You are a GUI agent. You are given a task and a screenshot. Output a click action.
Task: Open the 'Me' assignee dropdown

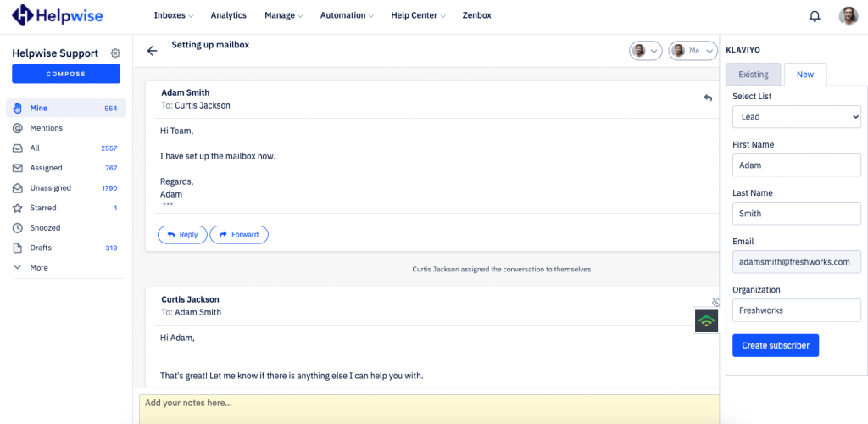(692, 51)
